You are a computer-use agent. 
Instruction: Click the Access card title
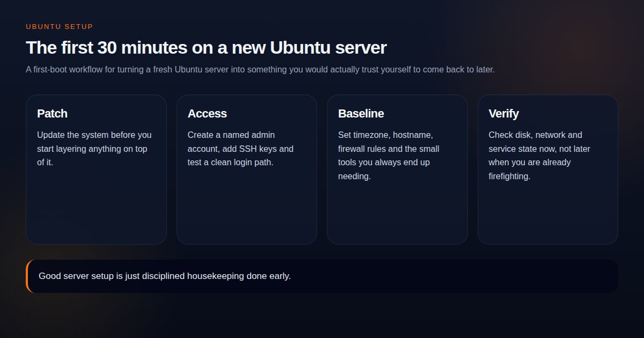(x=207, y=113)
